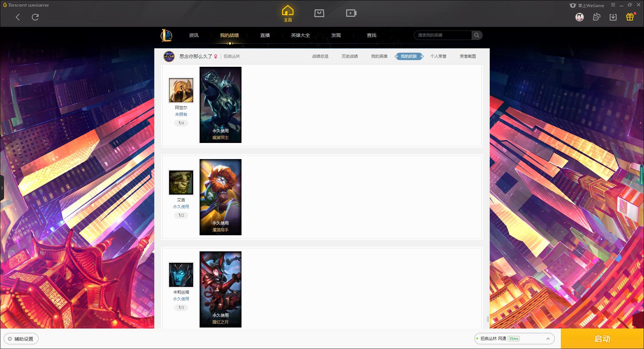Click the 1/4 skin count badge
The width and height of the screenshot is (644, 349).
pos(181,123)
